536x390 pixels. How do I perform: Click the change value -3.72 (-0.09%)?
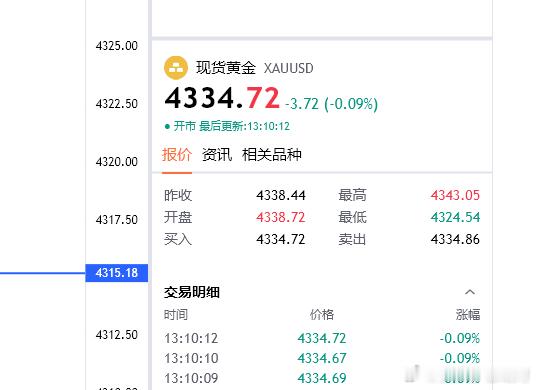[332, 104]
